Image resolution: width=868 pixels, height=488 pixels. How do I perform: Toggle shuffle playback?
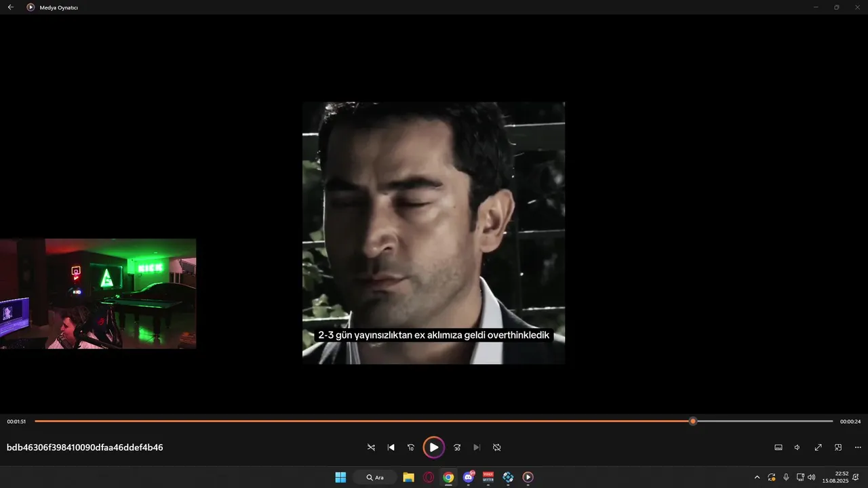coord(371,447)
